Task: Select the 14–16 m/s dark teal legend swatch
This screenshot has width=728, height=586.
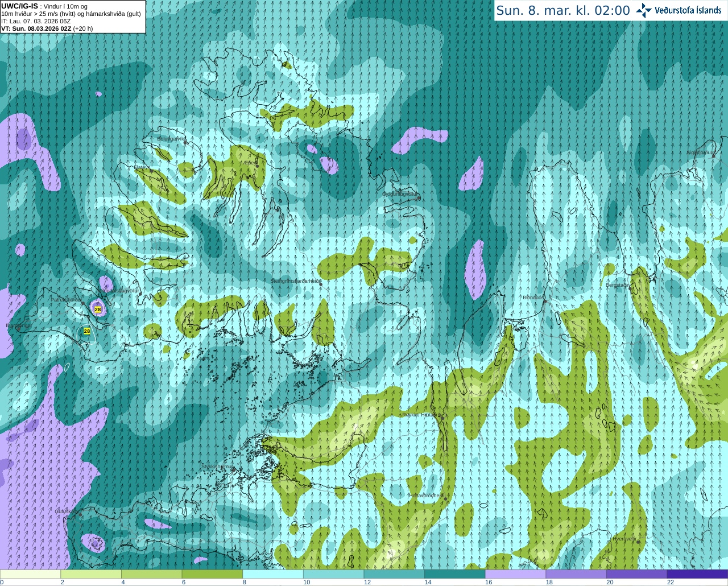Action: (454, 574)
